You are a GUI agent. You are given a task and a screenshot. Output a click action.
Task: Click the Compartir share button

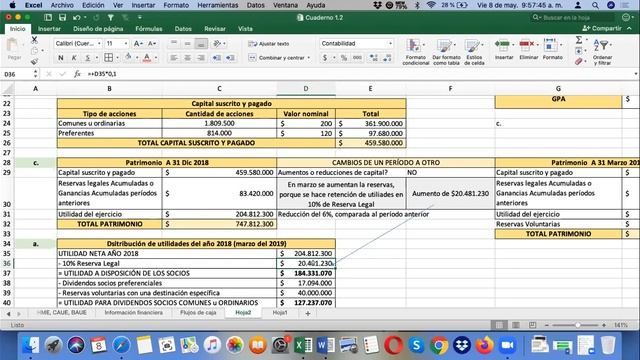(602, 28)
